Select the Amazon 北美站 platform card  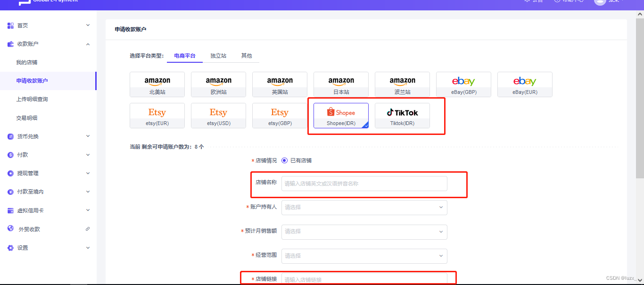[157, 84]
